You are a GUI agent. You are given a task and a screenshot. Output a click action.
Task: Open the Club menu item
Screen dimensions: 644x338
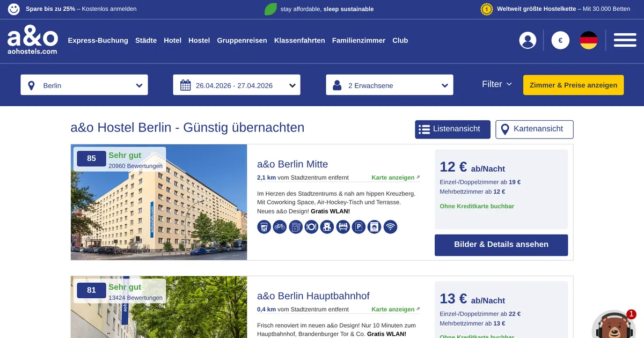tap(400, 40)
